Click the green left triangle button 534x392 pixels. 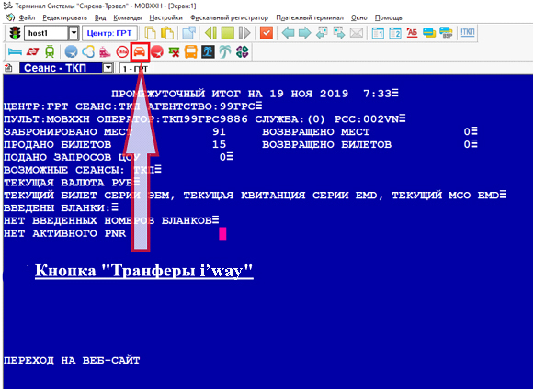pos(210,33)
